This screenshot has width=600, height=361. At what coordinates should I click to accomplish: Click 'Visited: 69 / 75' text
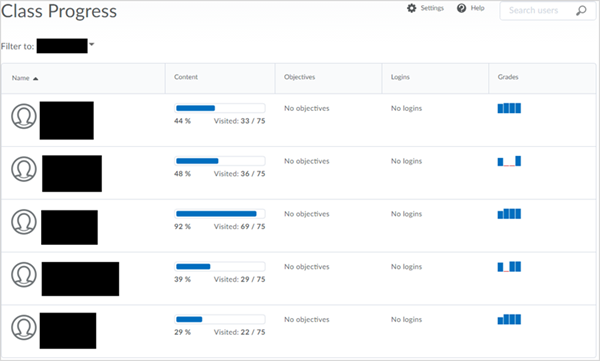click(239, 227)
